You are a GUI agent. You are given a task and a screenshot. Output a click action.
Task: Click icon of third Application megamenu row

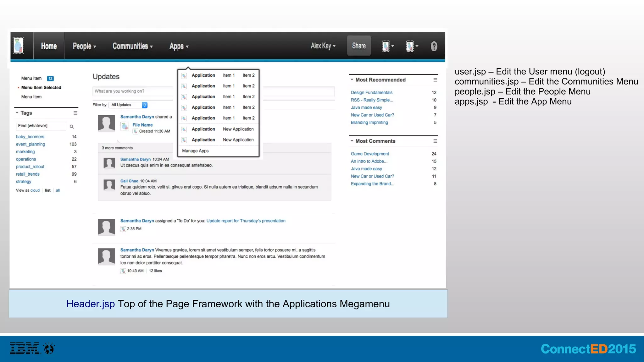184,97
